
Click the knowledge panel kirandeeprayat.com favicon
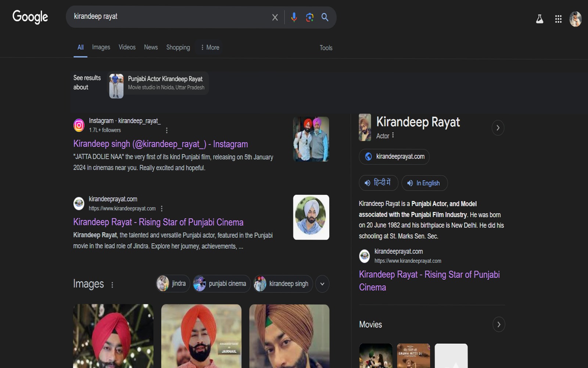click(365, 256)
